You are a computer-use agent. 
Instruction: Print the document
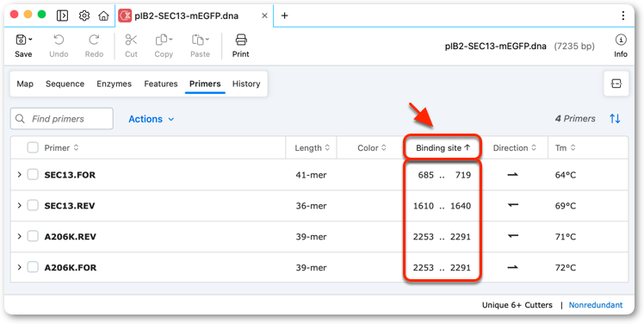pos(241,46)
